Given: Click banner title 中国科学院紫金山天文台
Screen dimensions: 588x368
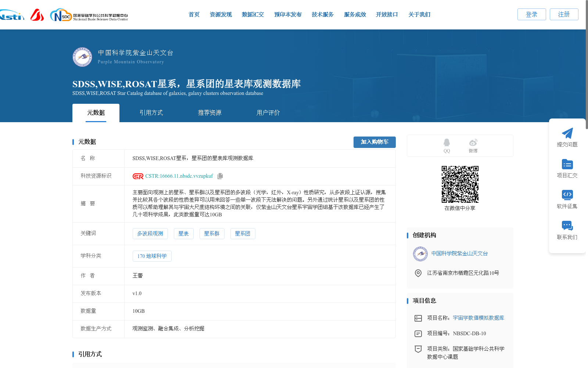Looking at the screenshot, I should coord(136,53).
